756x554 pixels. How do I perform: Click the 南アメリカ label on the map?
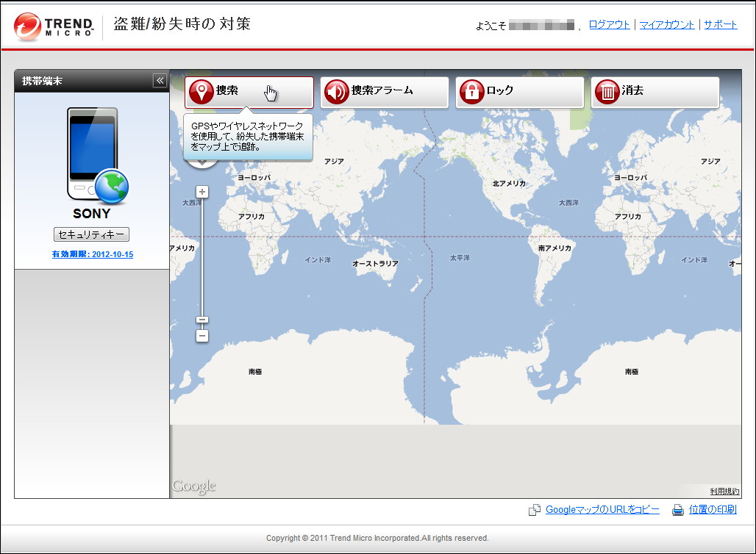pos(554,248)
